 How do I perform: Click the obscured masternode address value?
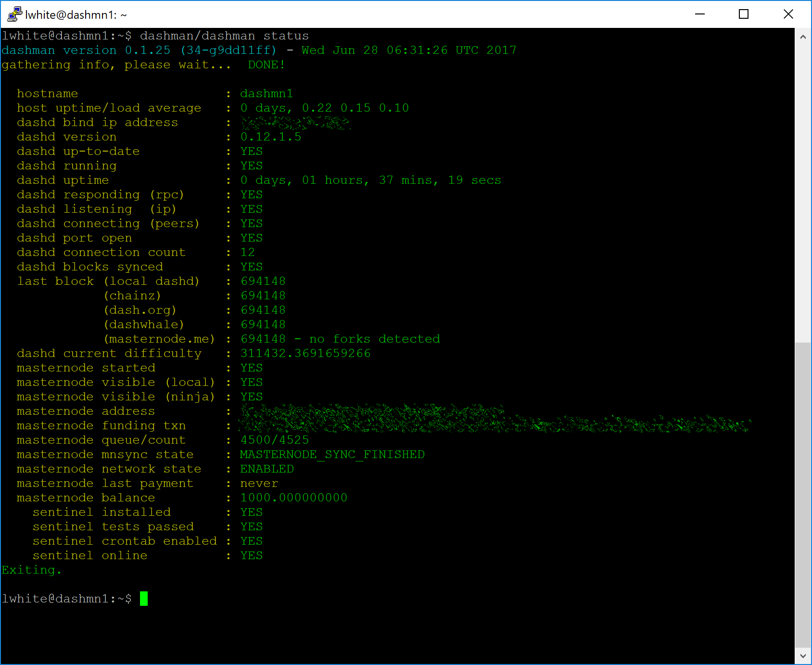coord(373,411)
